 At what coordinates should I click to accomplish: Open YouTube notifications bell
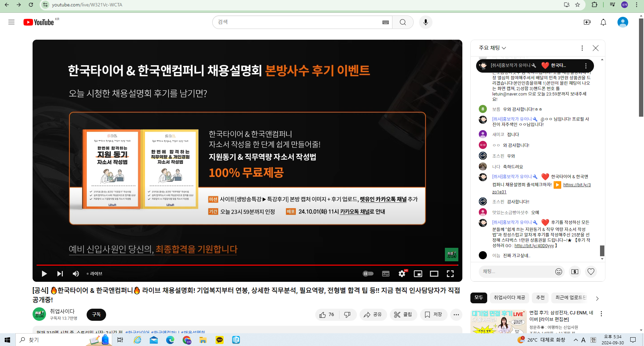pos(603,22)
